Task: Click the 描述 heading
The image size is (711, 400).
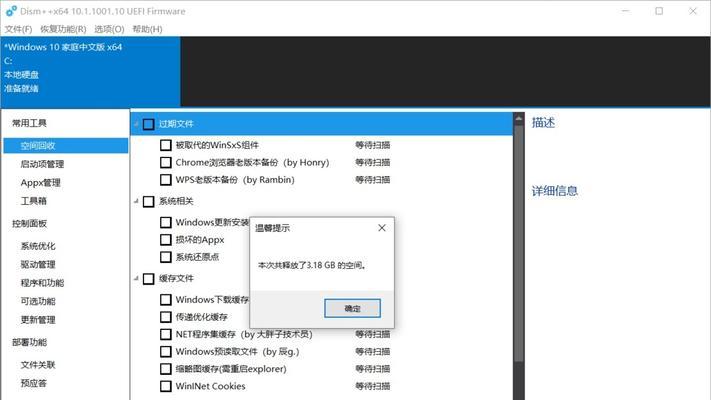Action: [543, 122]
